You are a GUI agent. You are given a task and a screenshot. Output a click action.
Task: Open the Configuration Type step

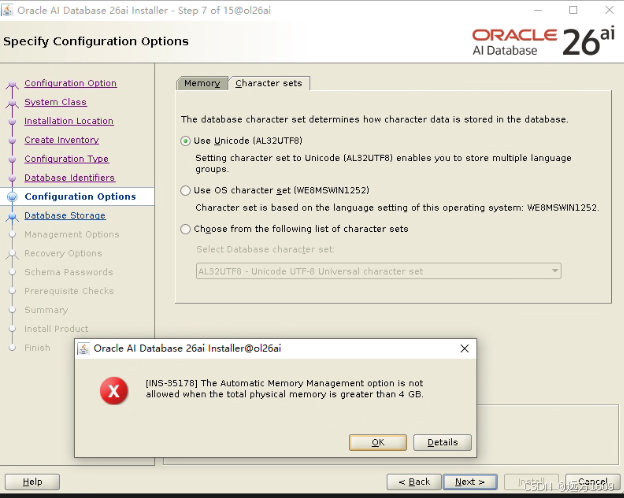(x=66, y=158)
